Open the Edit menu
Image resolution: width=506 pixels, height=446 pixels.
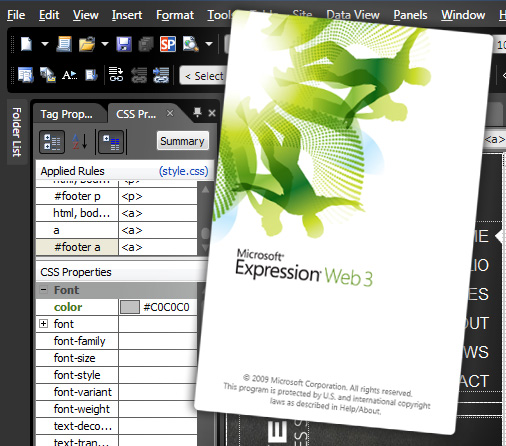[x=49, y=15]
